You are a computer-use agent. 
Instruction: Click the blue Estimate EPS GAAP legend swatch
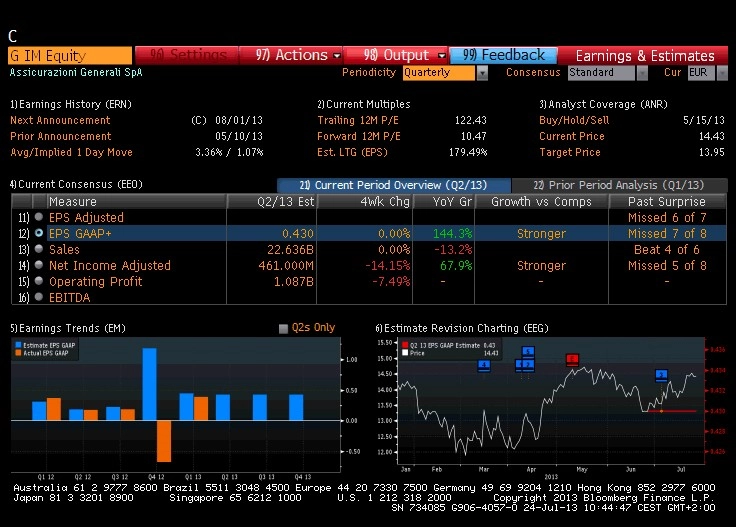pos(18,345)
